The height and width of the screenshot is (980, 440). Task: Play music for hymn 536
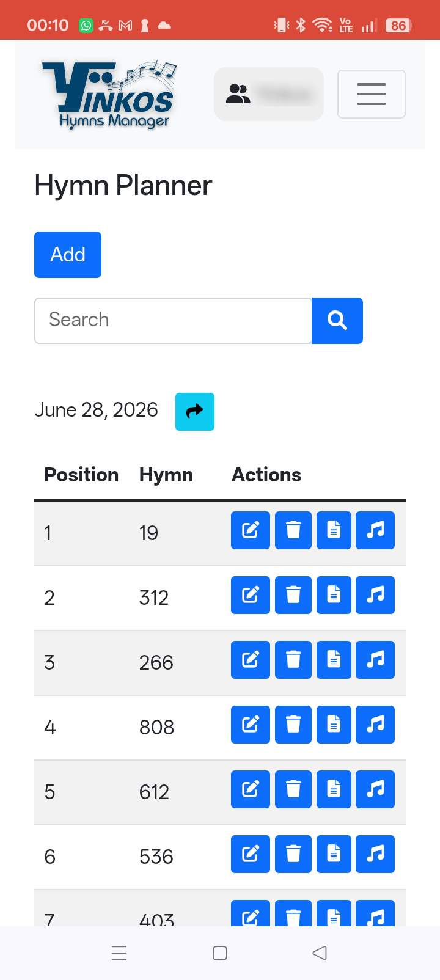[x=375, y=854]
